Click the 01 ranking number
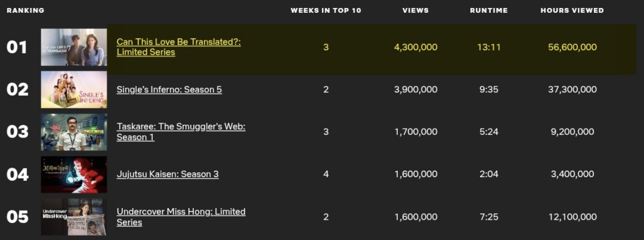The image size is (644, 240). [17, 47]
